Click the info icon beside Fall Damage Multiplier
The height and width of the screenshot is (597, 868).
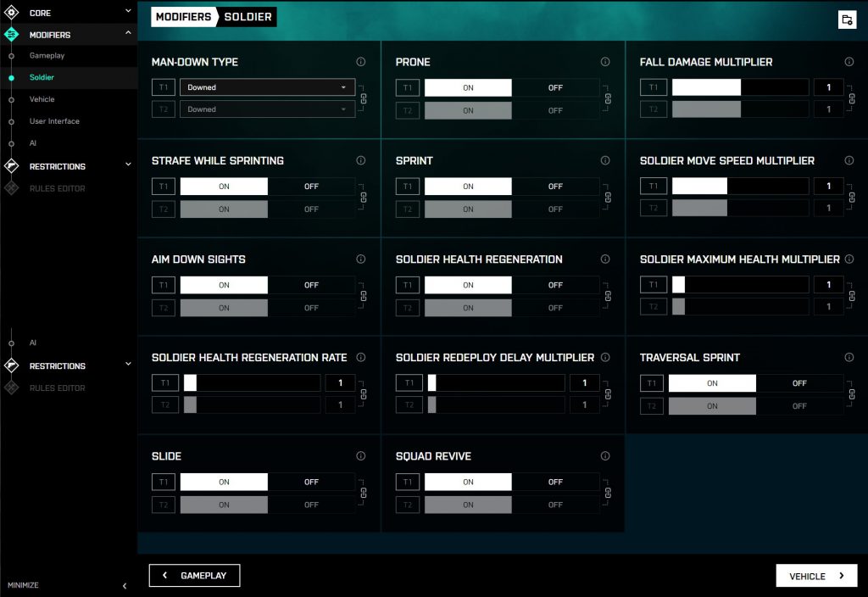pos(849,62)
